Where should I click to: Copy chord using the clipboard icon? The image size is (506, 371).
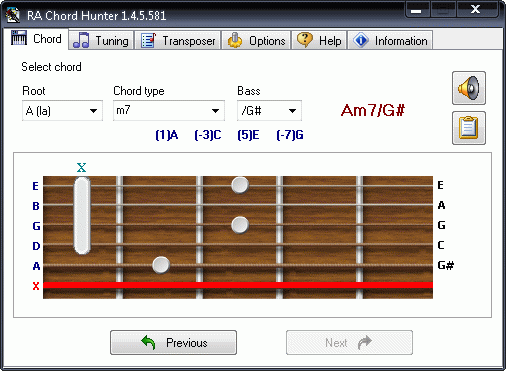click(x=469, y=128)
